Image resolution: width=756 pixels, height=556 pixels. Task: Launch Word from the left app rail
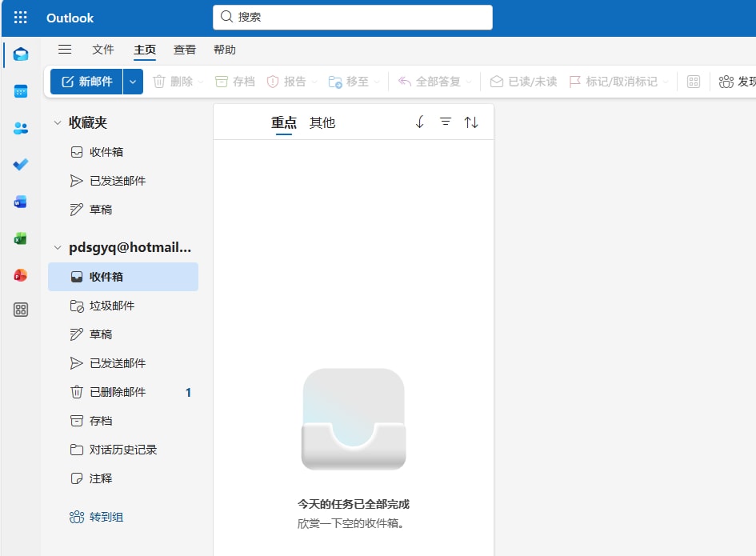pyautogui.click(x=21, y=202)
